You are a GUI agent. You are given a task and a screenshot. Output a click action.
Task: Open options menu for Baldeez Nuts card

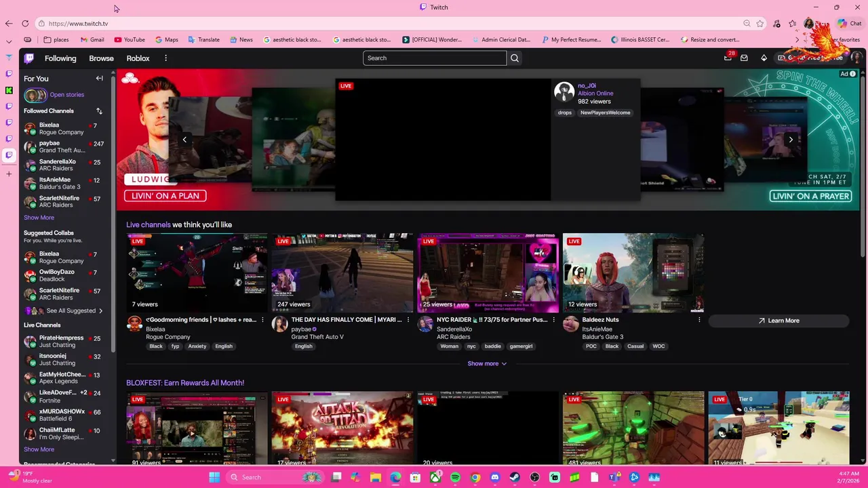click(x=699, y=320)
